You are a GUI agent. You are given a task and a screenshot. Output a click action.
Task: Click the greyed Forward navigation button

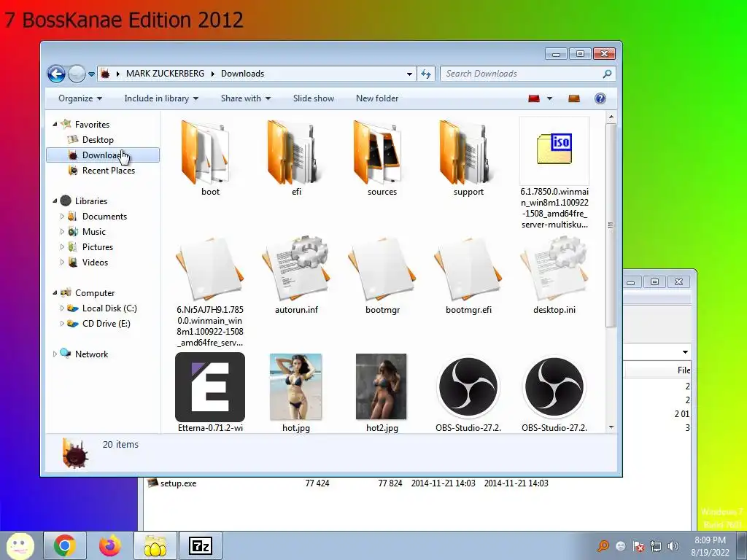point(76,74)
